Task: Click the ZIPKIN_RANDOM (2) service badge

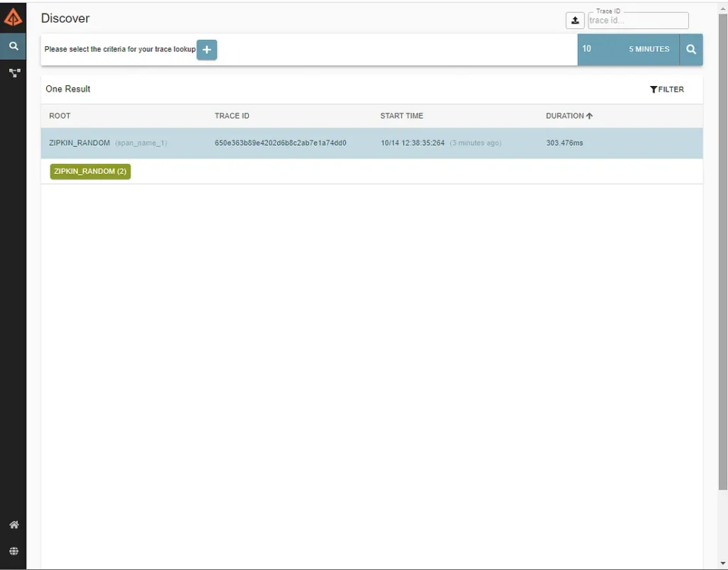Action: pos(90,171)
